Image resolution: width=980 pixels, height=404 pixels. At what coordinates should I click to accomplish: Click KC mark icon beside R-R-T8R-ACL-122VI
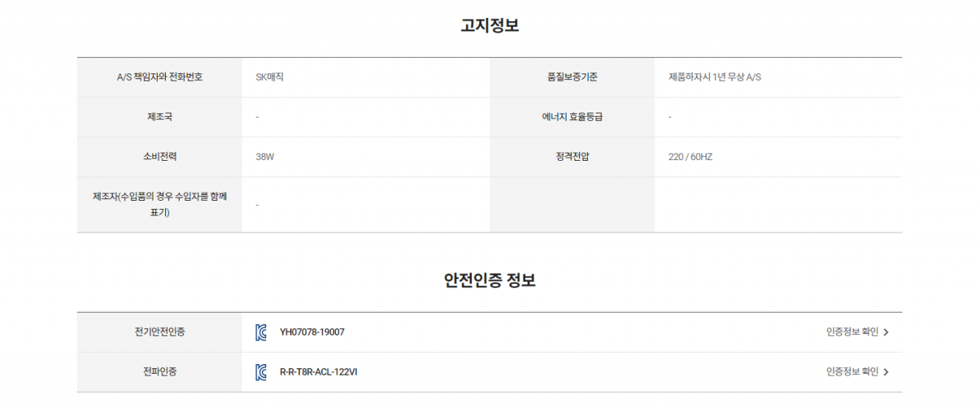261,372
